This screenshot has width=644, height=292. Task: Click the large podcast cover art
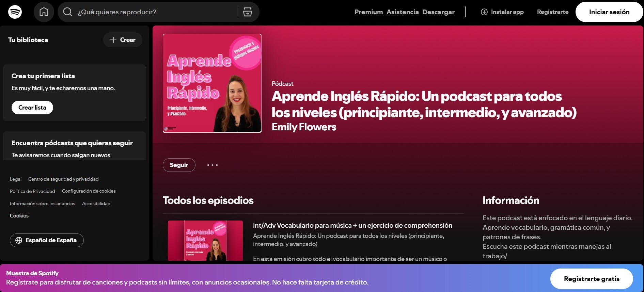pyautogui.click(x=212, y=83)
